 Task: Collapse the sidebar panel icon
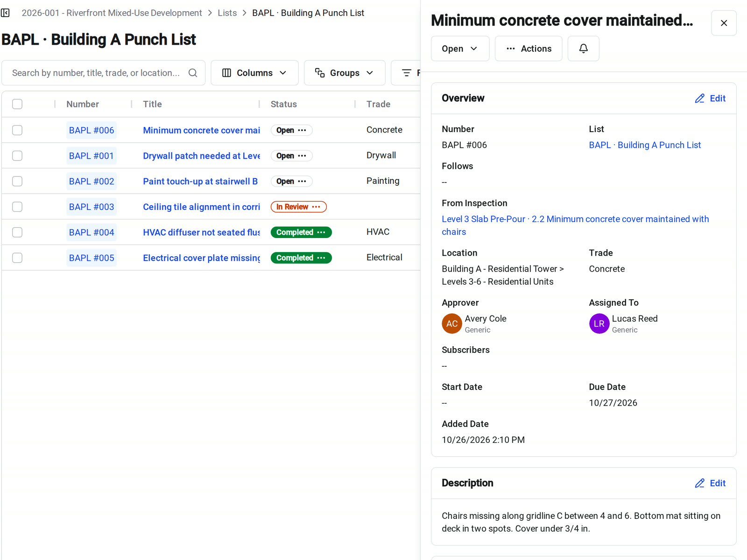point(6,13)
